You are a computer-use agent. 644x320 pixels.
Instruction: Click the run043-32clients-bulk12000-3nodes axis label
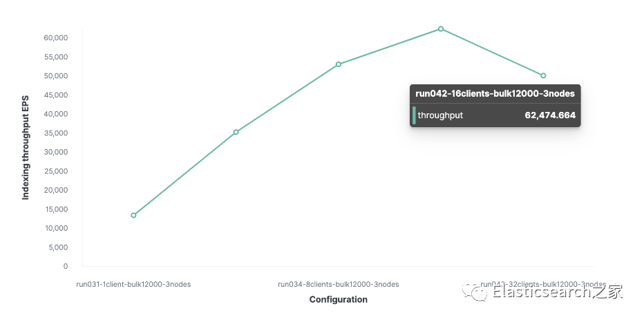coord(543,283)
